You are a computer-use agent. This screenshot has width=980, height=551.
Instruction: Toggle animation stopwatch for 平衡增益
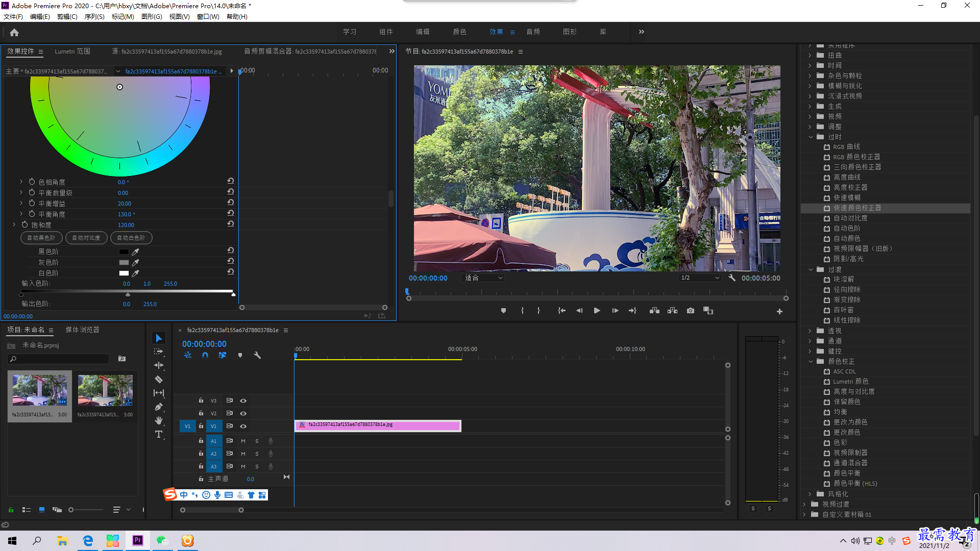[32, 203]
